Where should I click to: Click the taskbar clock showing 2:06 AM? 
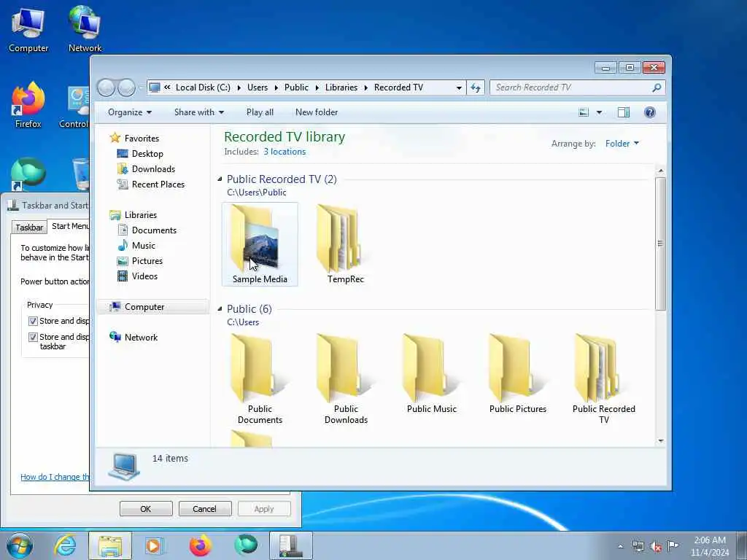710,546
